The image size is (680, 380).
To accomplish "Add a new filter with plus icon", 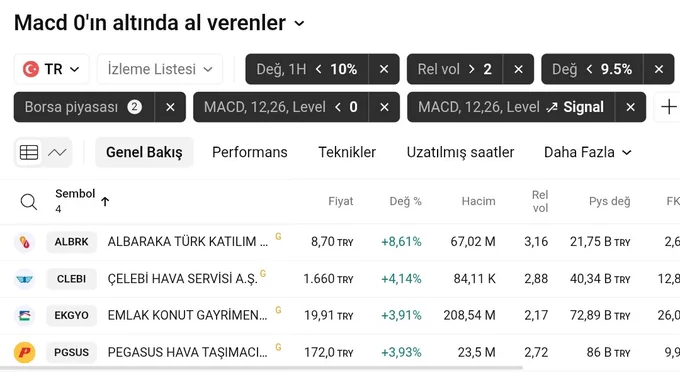I will [x=668, y=107].
